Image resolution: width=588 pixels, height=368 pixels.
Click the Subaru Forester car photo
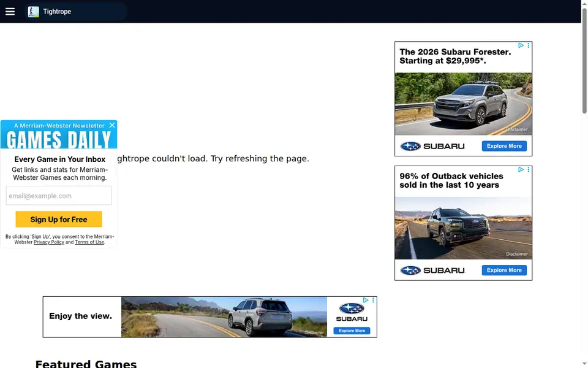(x=463, y=104)
